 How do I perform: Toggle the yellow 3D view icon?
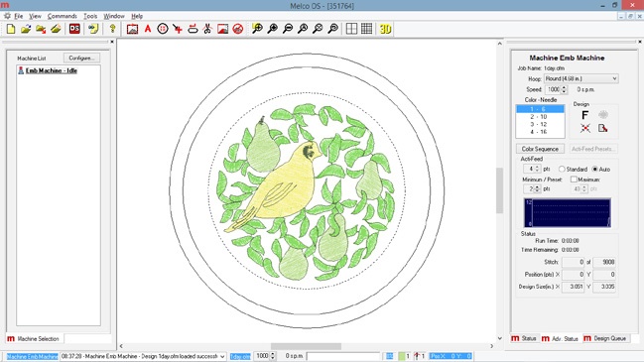385,29
